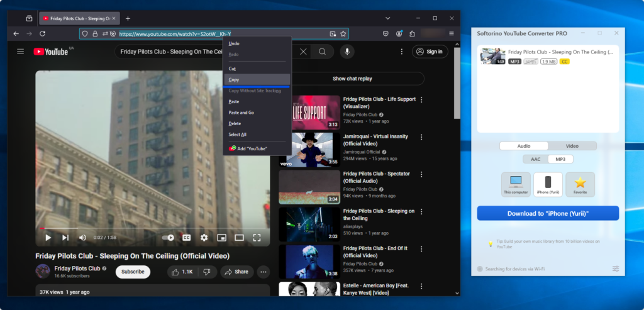
Task: Like the video (1.1K)
Action: (183, 272)
